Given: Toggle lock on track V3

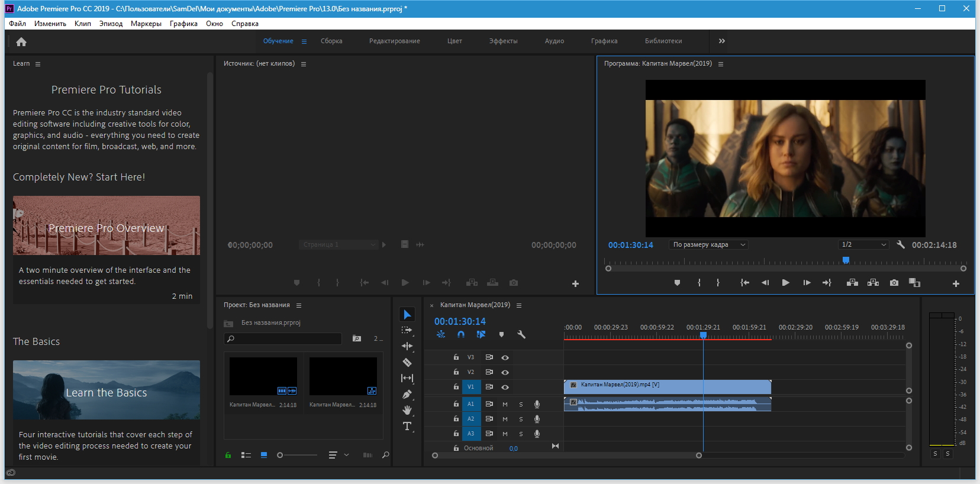Looking at the screenshot, I should [456, 357].
